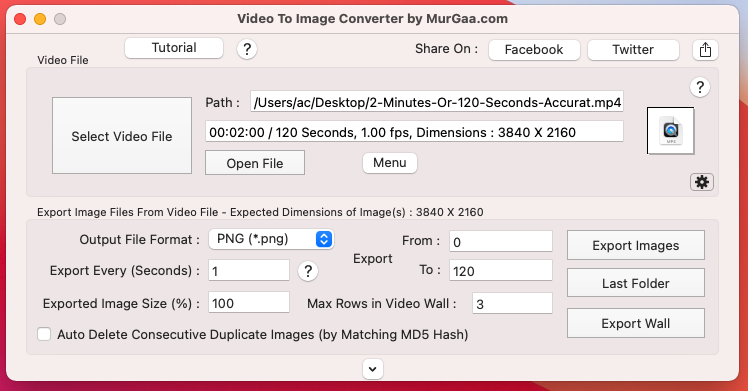This screenshot has height=391, width=748.
Task: Share on Twitter button
Action: point(634,50)
